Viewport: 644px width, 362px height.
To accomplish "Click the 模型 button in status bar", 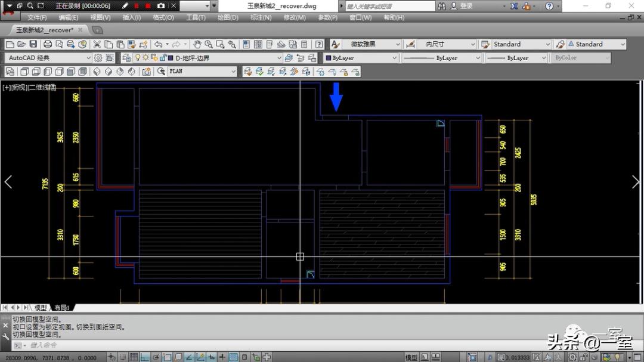I will pos(411,357).
